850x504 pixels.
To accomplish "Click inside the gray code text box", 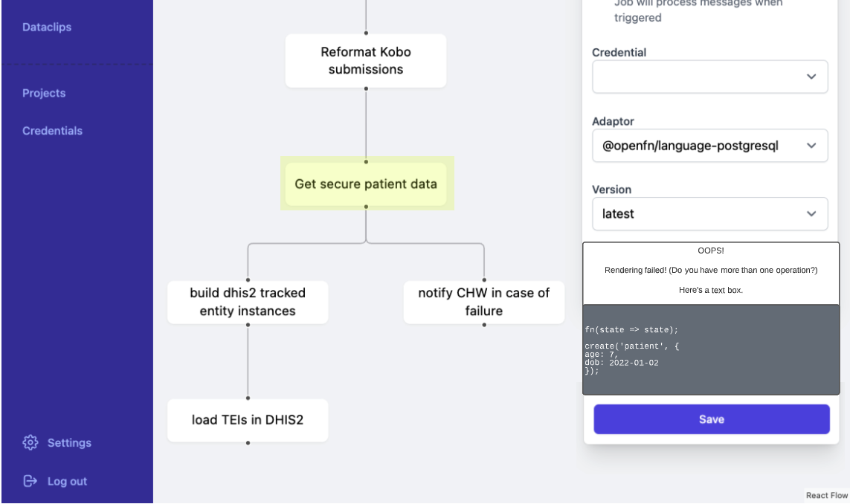I will point(710,348).
